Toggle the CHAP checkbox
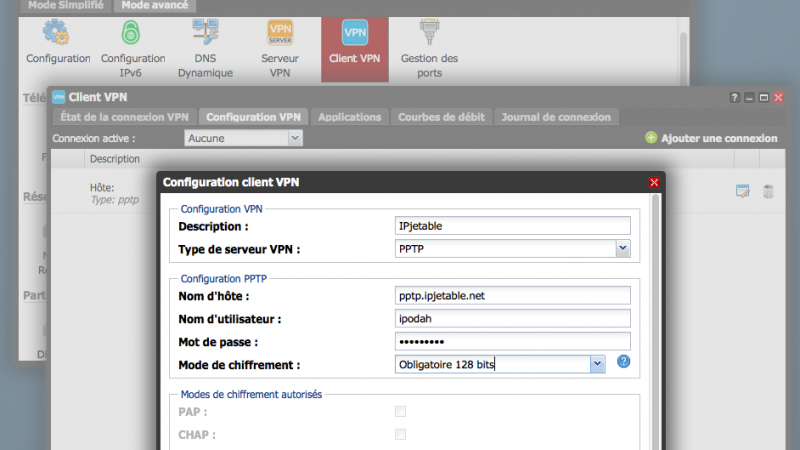 coord(401,434)
